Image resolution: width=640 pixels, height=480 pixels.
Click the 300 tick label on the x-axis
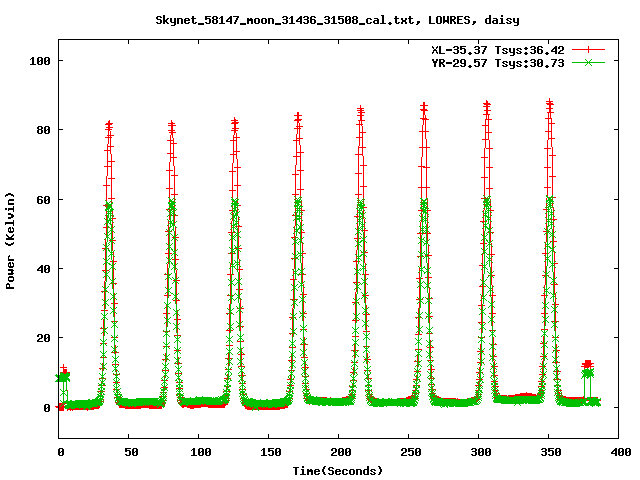[479, 453]
